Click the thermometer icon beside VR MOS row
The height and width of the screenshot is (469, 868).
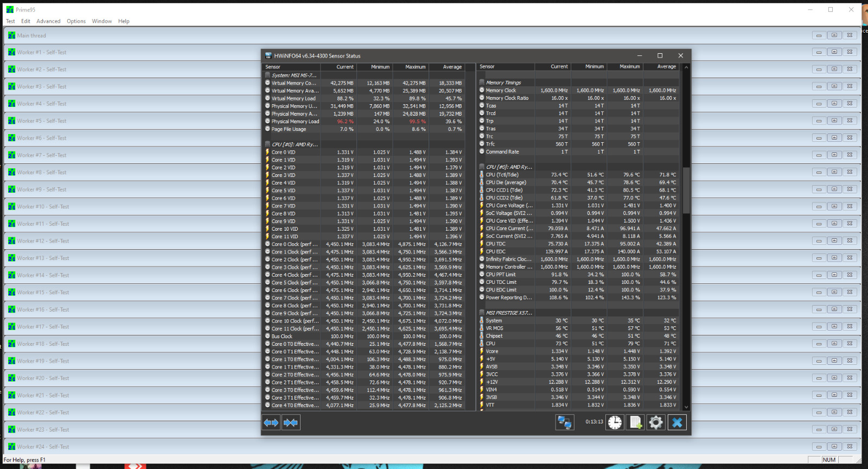[x=481, y=328]
